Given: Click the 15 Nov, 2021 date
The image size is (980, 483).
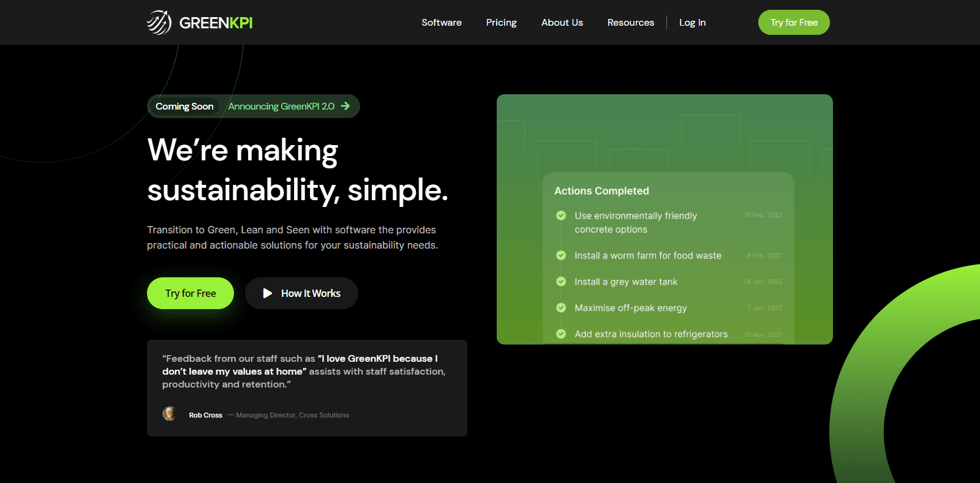Looking at the screenshot, I should pos(763,335).
